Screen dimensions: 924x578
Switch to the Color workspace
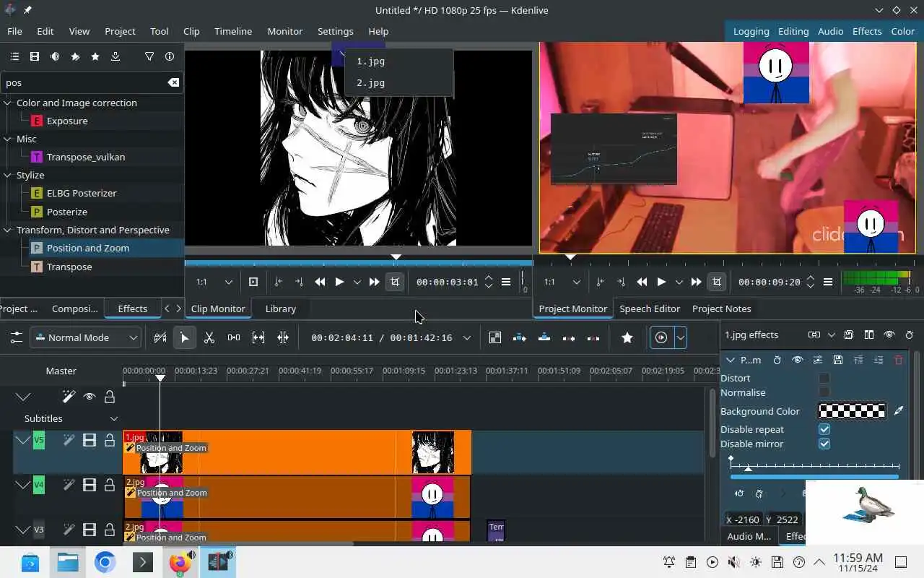[x=902, y=31]
